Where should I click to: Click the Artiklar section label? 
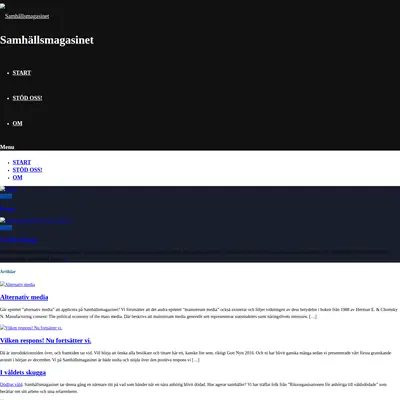(x=8, y=272)
